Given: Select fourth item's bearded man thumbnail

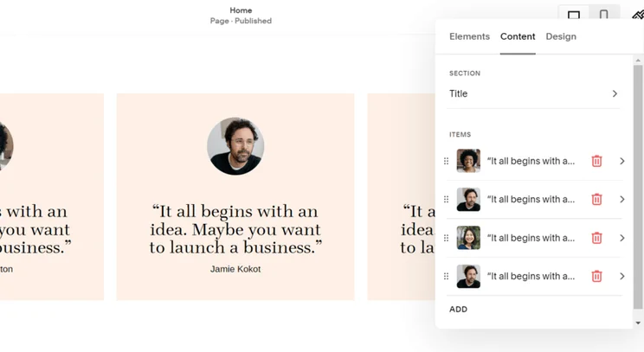Looking at the screenshot, I should click(x=468, y=276).
